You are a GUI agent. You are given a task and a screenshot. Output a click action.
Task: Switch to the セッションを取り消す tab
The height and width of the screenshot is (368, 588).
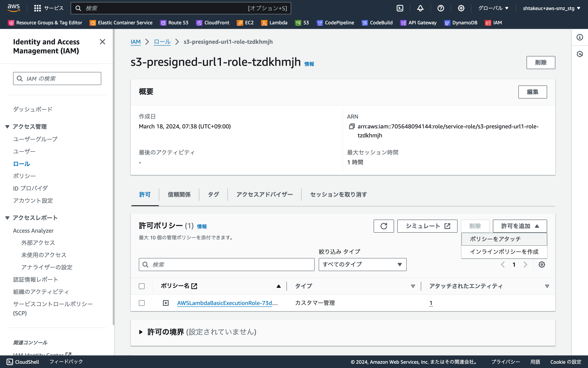pos(339,194)
